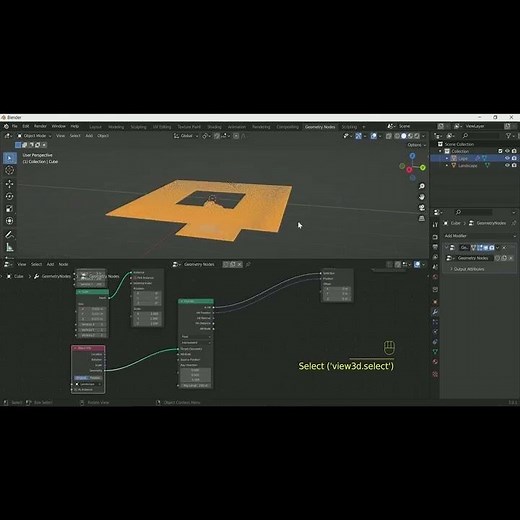The height and width of the screenshot is (520, 520).
Task: Open the Output properties tab icon
Action: [435, 247]
